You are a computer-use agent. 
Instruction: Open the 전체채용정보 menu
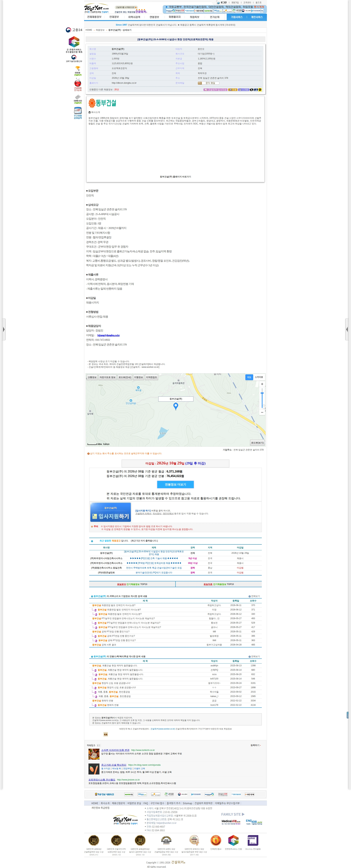94,17
